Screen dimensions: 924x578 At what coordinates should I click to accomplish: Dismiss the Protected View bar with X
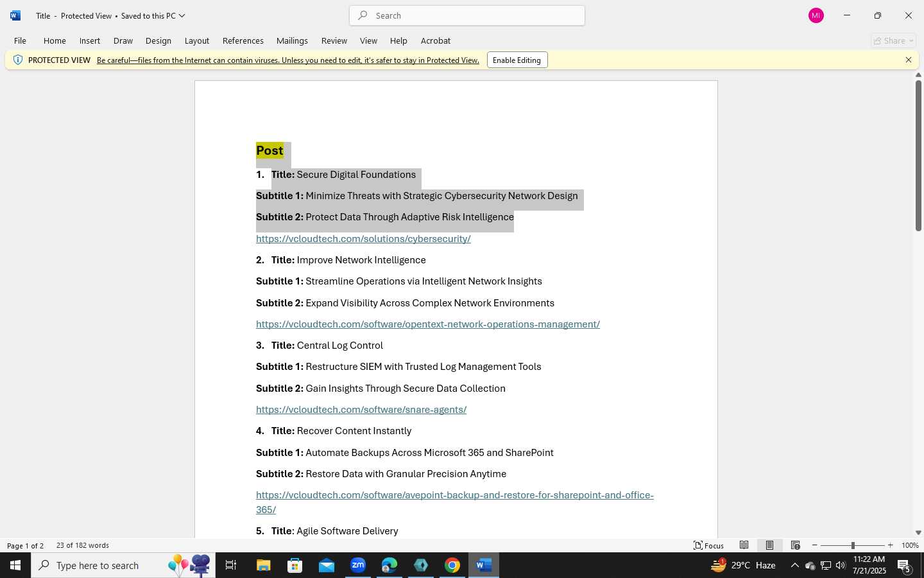(x=909, y=60)
